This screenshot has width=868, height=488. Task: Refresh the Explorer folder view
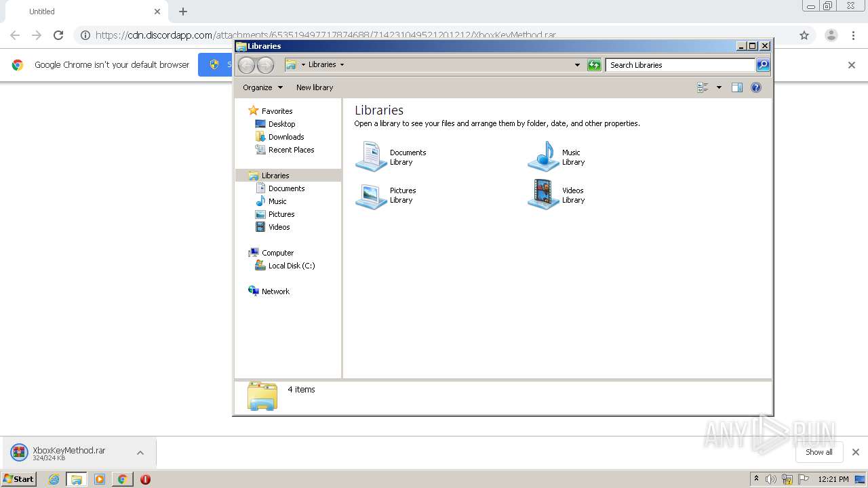tap(594, 65)
